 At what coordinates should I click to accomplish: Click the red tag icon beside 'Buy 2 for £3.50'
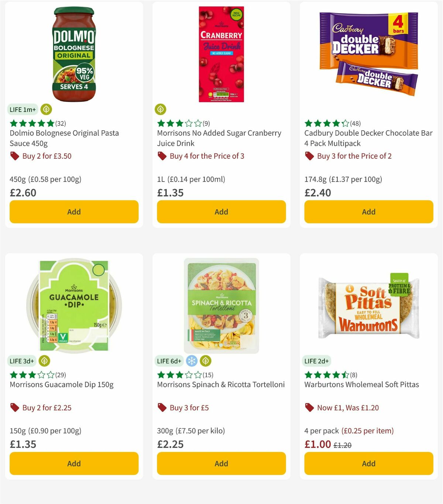tap(14, 156)
